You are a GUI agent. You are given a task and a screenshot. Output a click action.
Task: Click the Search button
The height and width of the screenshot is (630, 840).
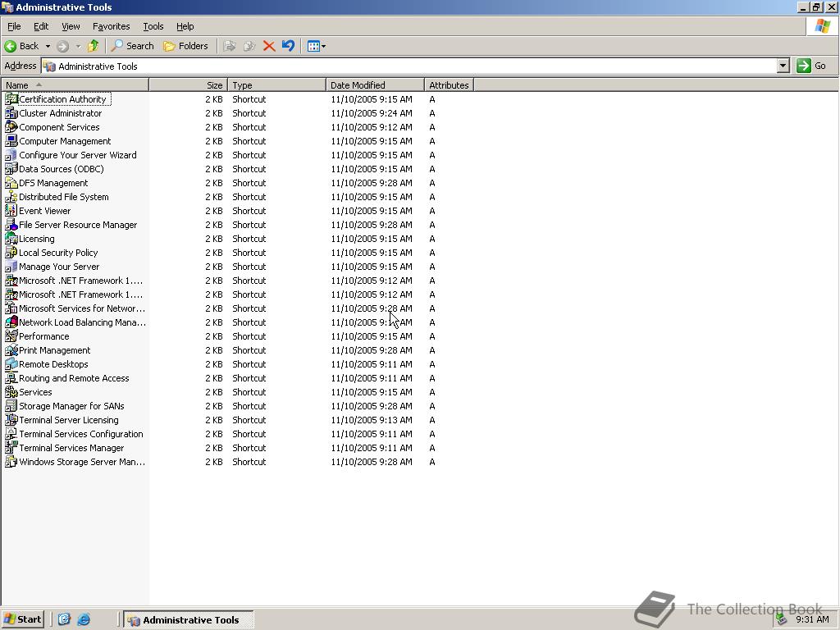click(132, 46)
